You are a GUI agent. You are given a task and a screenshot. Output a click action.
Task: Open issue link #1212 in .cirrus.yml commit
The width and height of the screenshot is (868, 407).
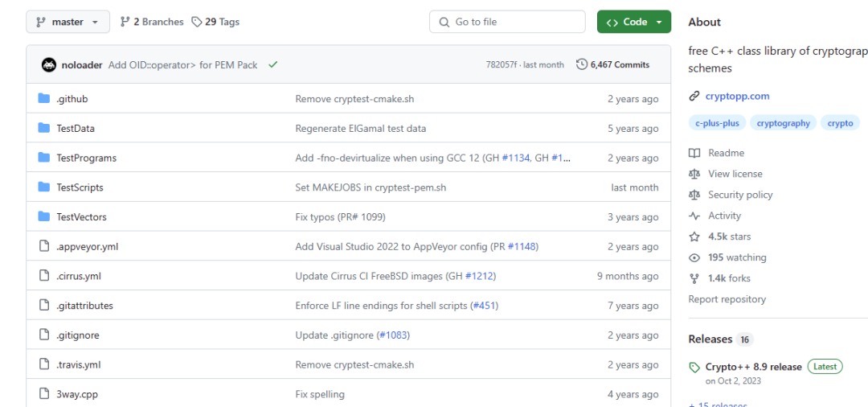(x=479, y=276)
